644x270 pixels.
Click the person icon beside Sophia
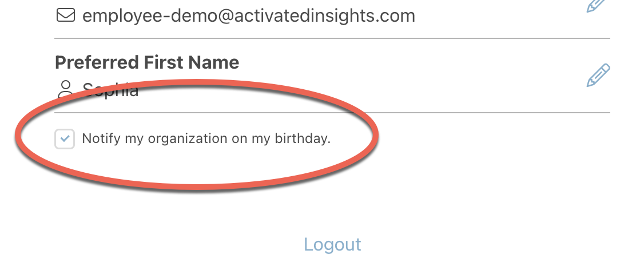65,89
